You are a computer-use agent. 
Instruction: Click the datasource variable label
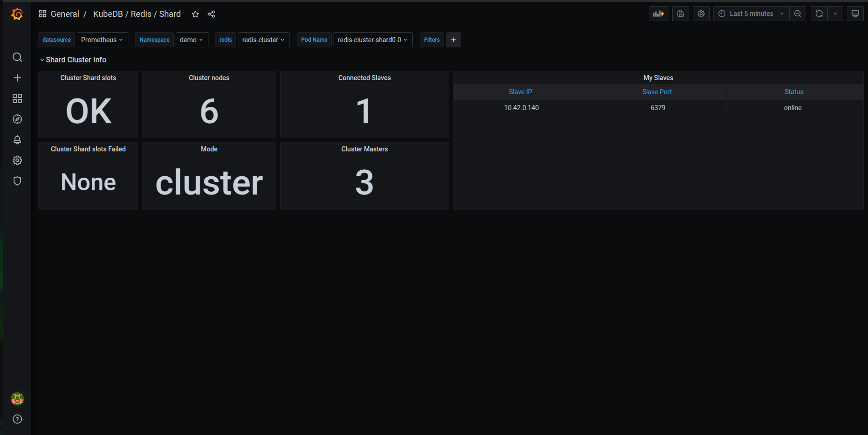click(57, 40)
